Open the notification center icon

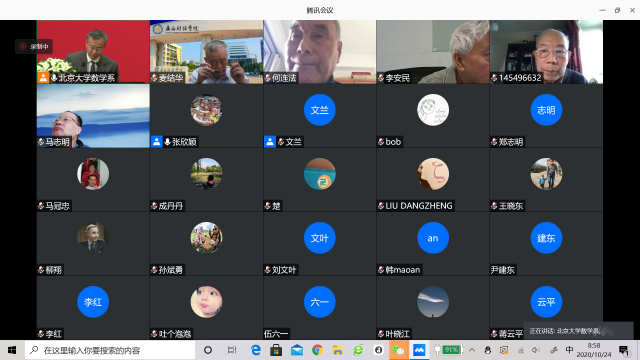[624, 350]
